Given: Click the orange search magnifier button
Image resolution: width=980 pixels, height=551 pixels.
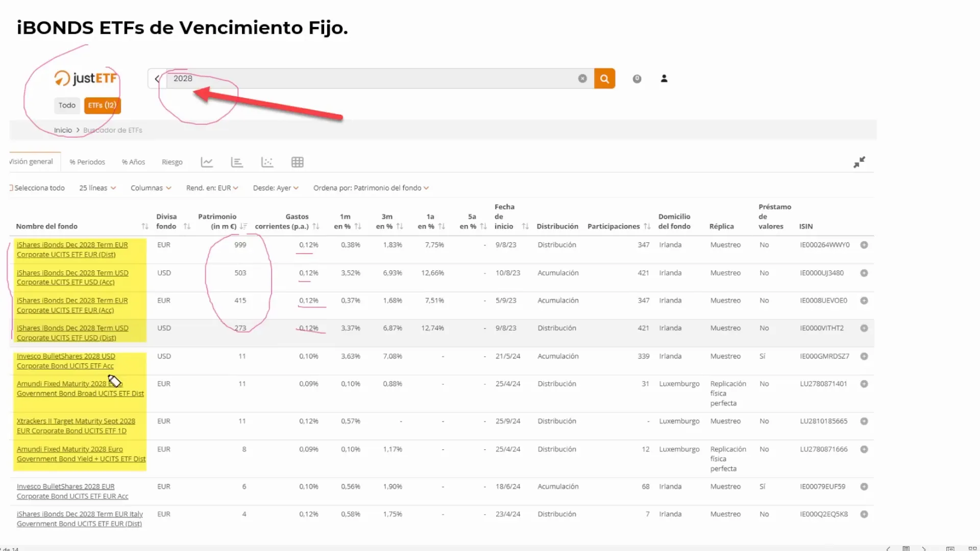Looking at the screenshot, I should tap(604, 79).
